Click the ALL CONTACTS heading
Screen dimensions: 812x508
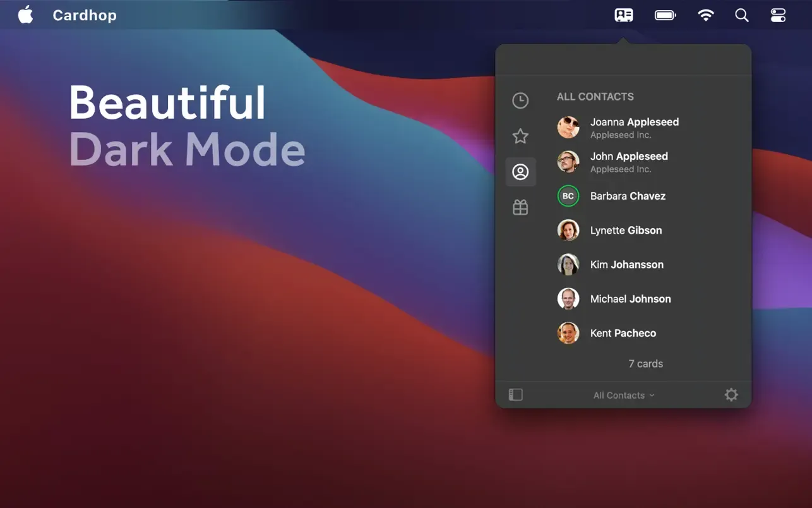pyautogui.click(x=595, y=97)
